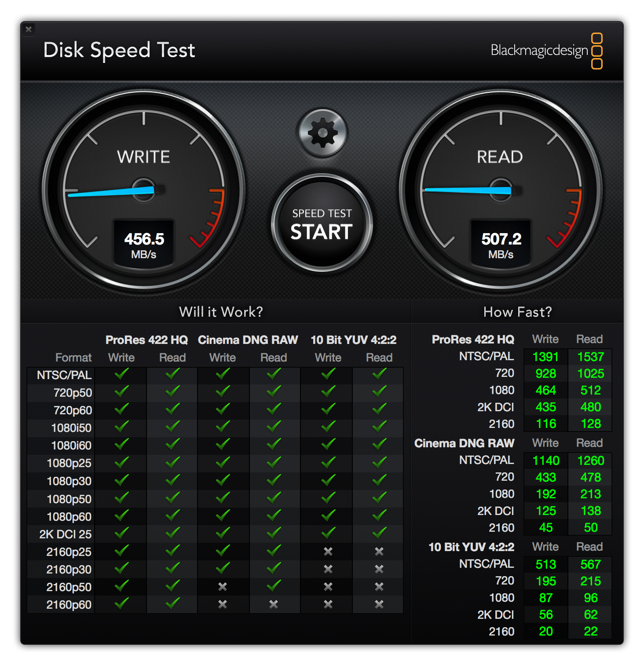Click Cinema DNG 720 read value 478
The height and width of the screenshot is (665, 644).
pyautogui.click(x=590, y=477)
